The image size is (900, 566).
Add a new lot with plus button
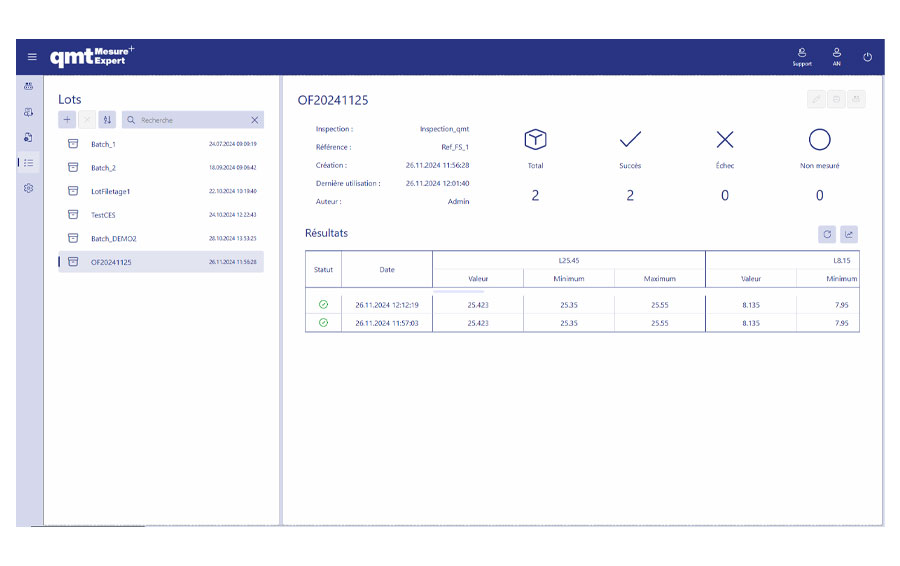(x=67, y=120)
